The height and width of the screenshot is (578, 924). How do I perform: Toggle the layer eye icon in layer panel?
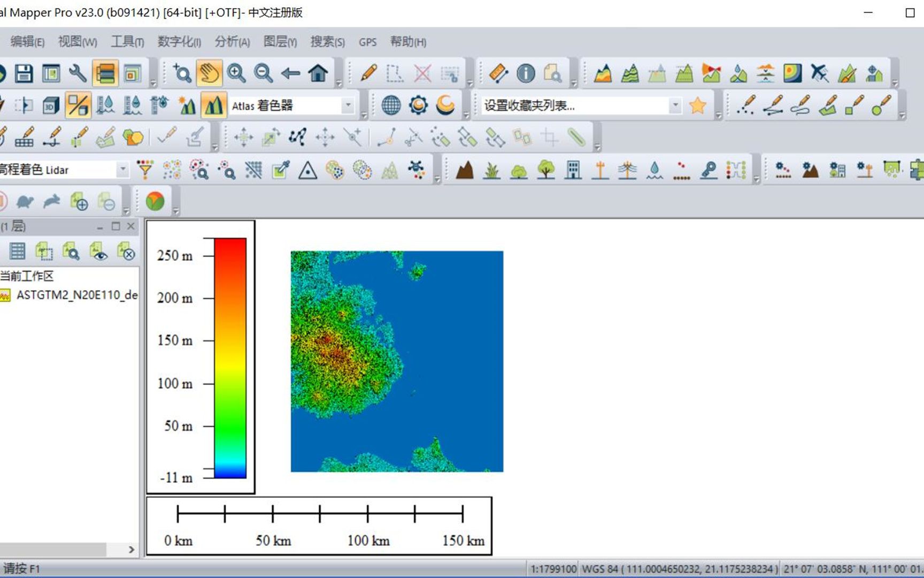pos(99,252)
